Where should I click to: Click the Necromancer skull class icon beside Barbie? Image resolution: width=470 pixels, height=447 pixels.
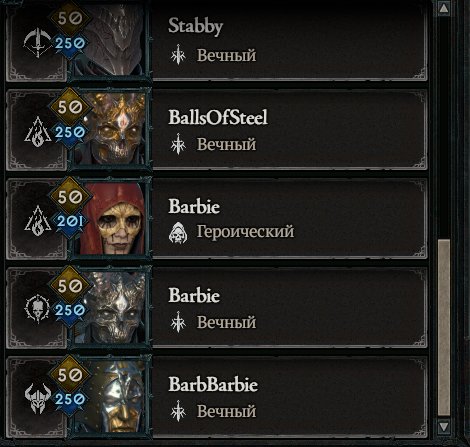point(37,309)
